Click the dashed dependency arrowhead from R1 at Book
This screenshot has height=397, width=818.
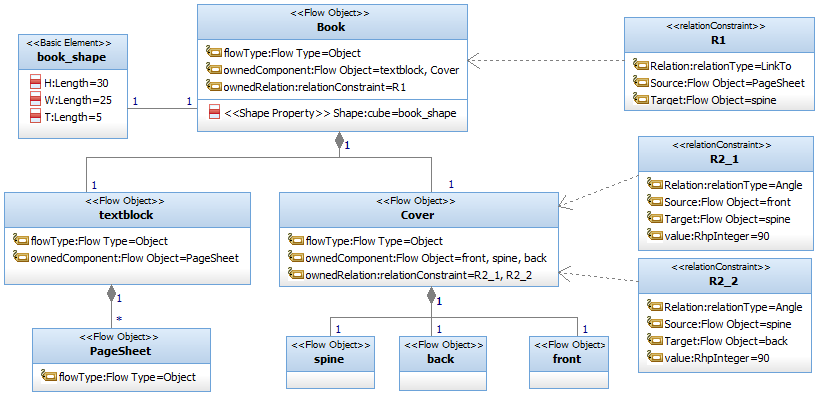475,61
